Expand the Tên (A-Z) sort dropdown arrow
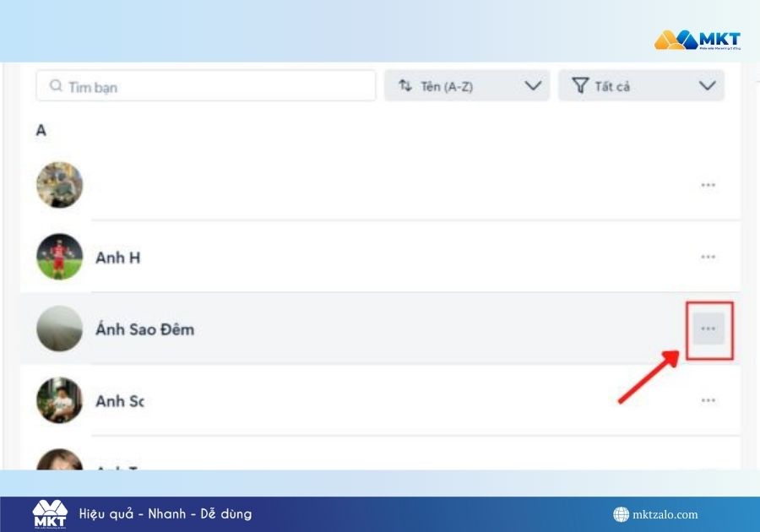The width and height of the screenshot is (760, 532). (532, 86)
